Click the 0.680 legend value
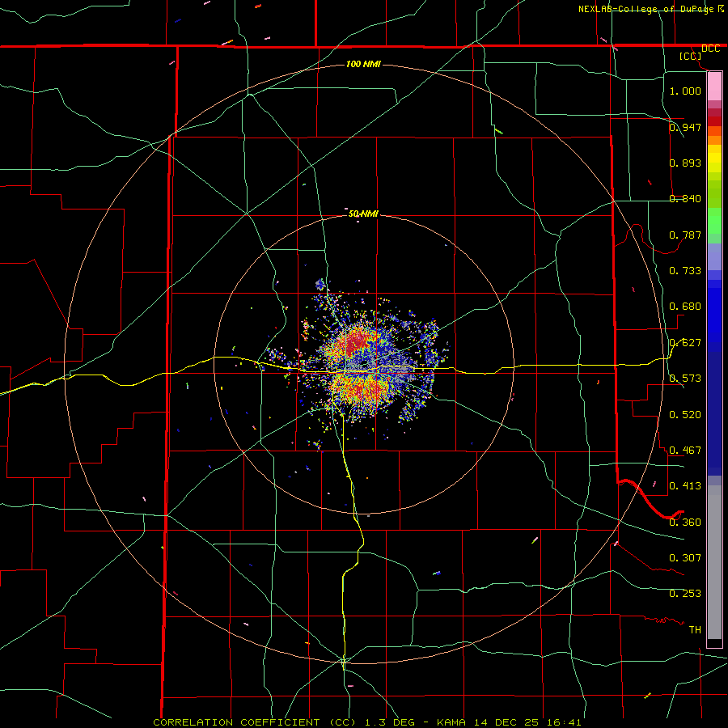Viewport: 728px width, 728px height. [x=685, y=307]
